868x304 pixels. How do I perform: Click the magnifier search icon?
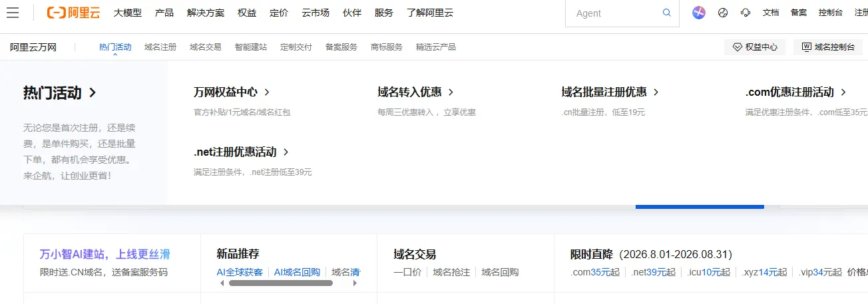667,13
